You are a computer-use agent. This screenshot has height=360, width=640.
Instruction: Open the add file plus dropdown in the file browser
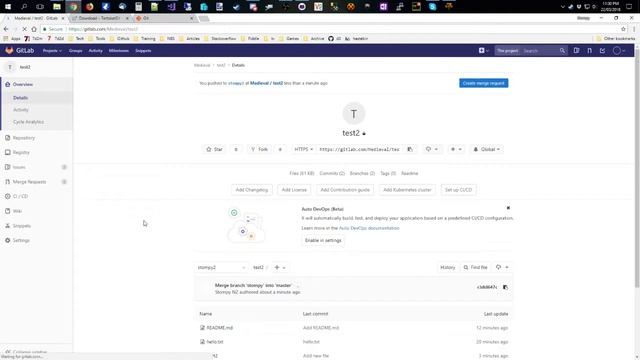point(280,267)
